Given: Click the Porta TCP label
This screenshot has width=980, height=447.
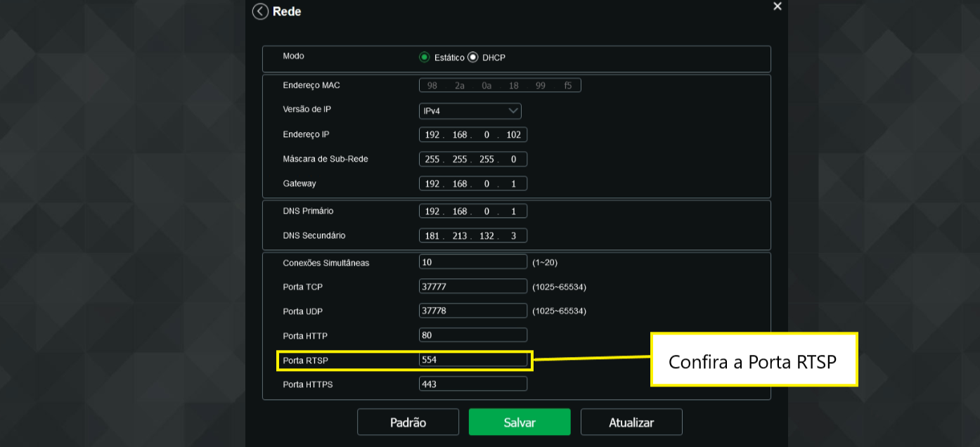Looking at the screenshot, I should (x=303, y=287).
